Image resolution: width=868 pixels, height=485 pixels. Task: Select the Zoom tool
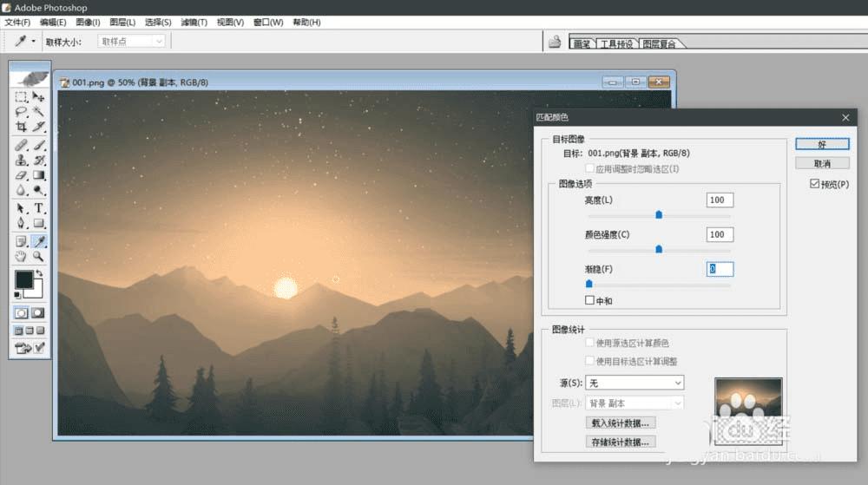pos(38,257)
